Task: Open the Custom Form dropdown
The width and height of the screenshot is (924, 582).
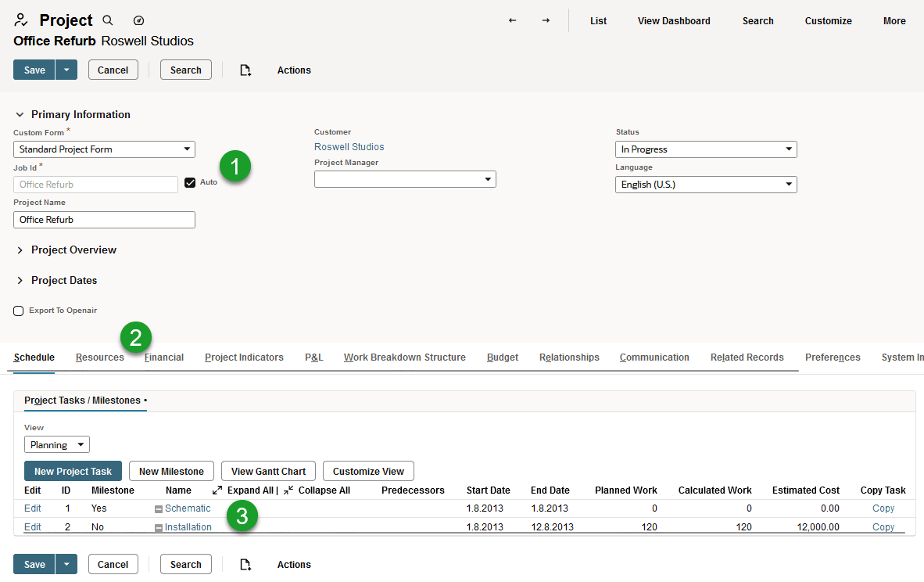Action: [104, 149]
